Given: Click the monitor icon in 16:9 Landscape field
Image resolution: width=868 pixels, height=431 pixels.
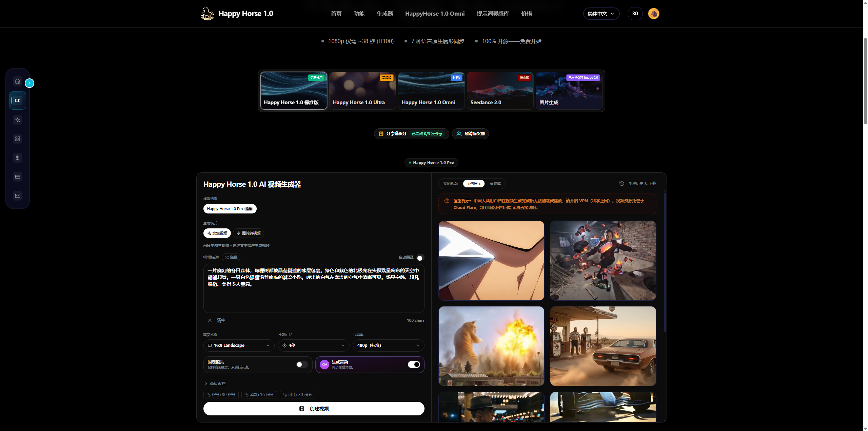Looking at the screenshot, I should [x=210, y=345].
